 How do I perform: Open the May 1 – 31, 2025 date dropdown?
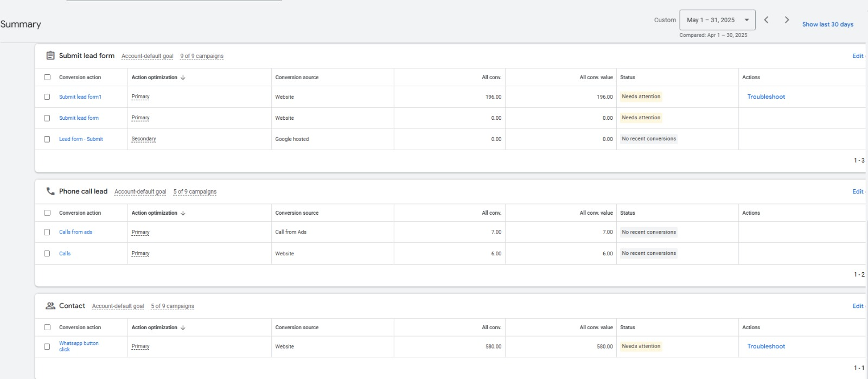pyautogui.click(x=717, y=20)
